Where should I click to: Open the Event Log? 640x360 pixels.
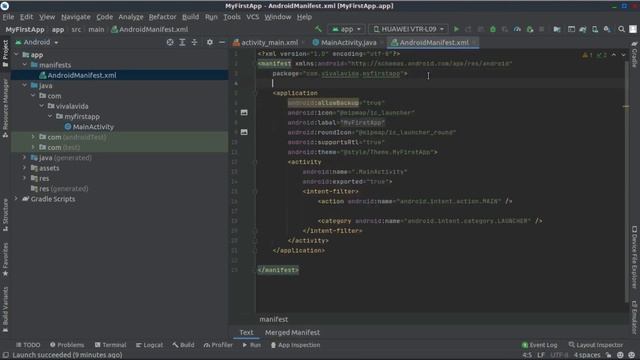(x=539, y=345)
